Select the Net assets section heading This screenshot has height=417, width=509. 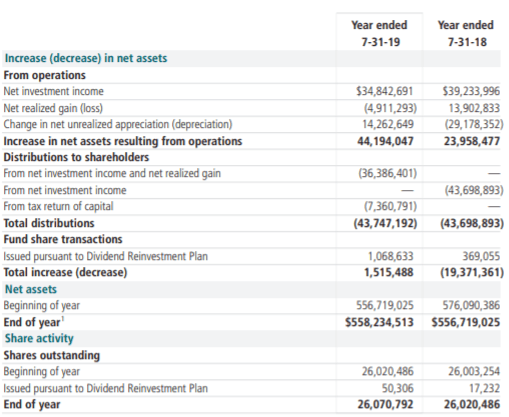(31, 289)
